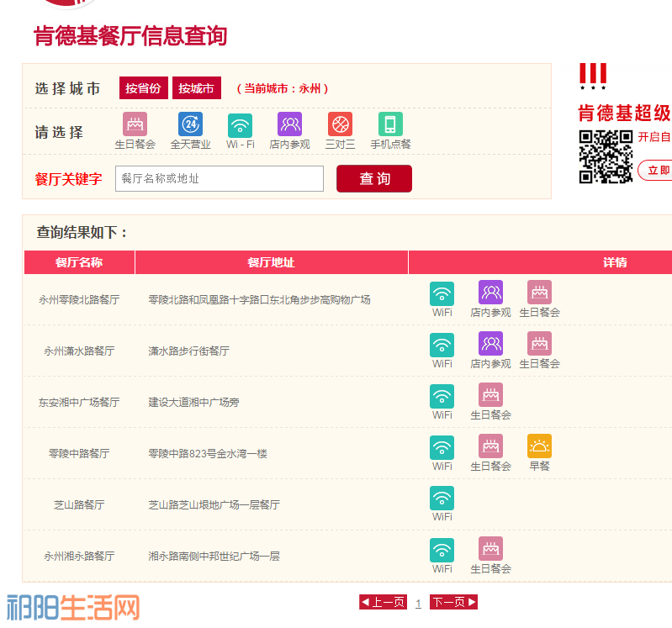Select the 生日餐会 birthday party filter icon

tap(135, 124)
